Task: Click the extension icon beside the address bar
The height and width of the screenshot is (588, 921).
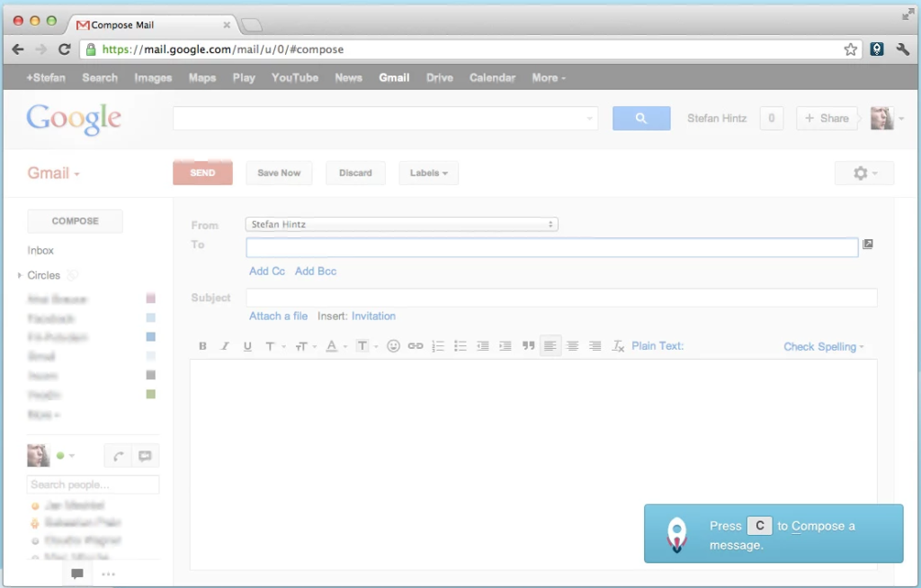Action: [877, 49]
